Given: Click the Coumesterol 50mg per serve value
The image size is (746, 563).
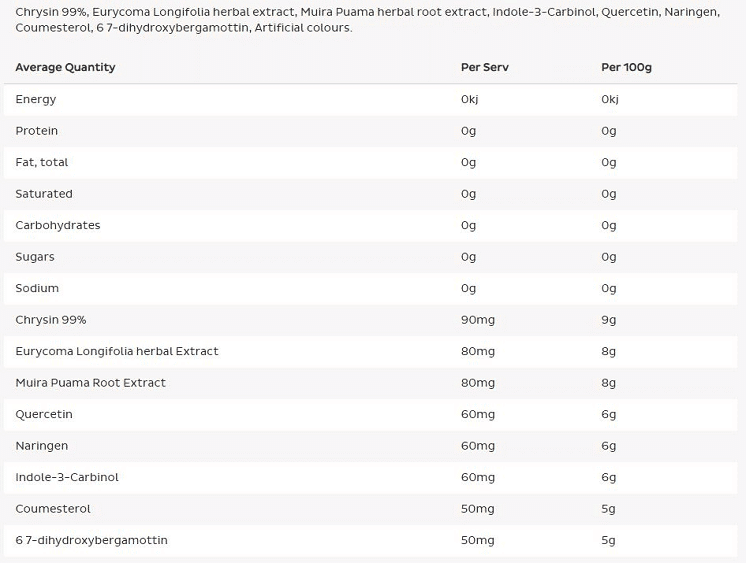Looking at the screenshot, I should click(x=478, y=509).
